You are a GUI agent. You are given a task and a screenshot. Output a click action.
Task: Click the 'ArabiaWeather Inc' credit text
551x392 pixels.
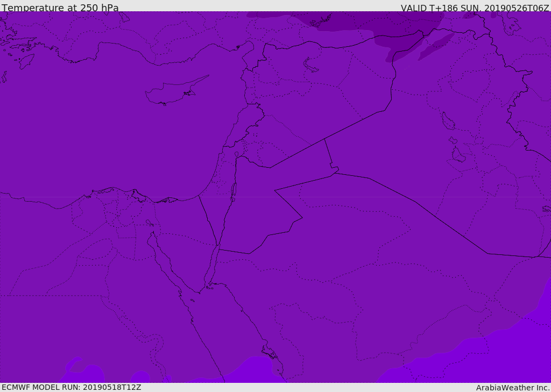(512, 388)
